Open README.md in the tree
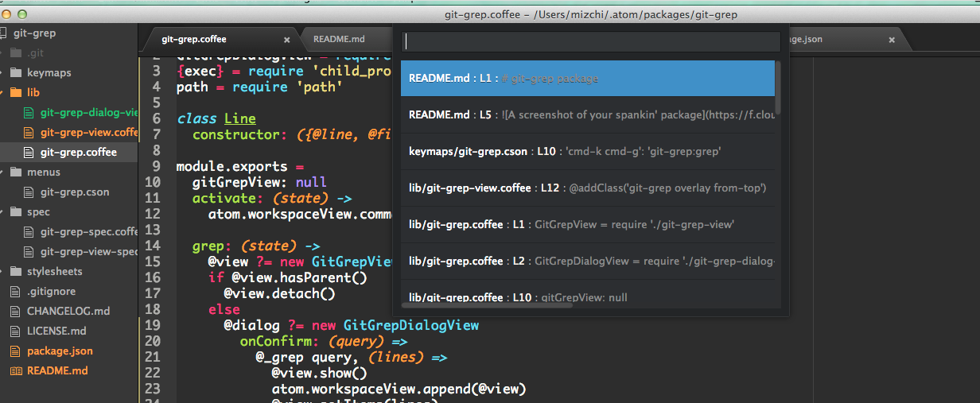 pyautogui.click(x=57, y=371)
